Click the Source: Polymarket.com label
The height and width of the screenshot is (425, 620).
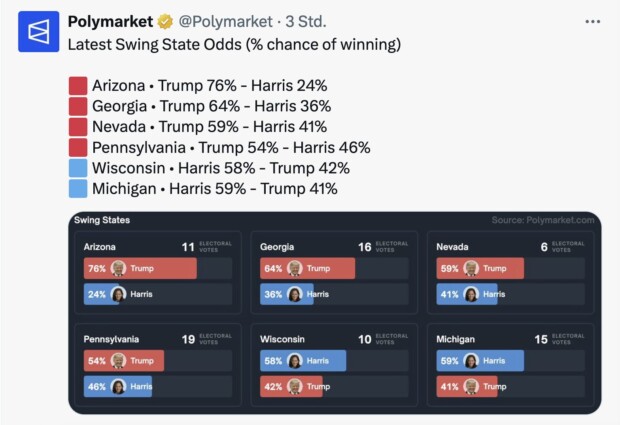point(543,220)
